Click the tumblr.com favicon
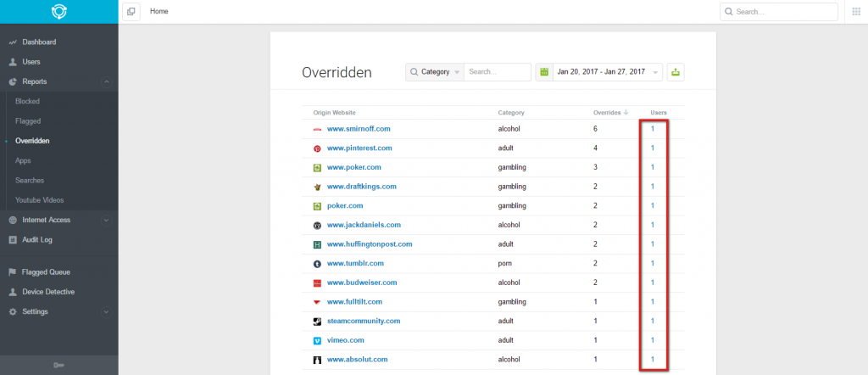Image resolution: width=868 pixels, height=375 pixels. point(317,264)
